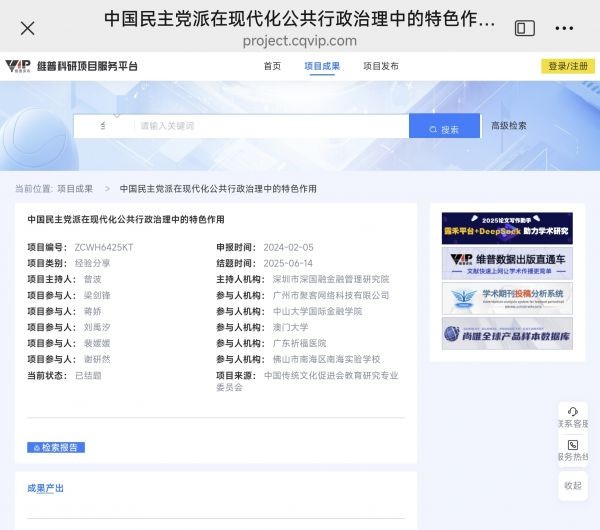Click participant institution 澳门大学

pos(290,327)
